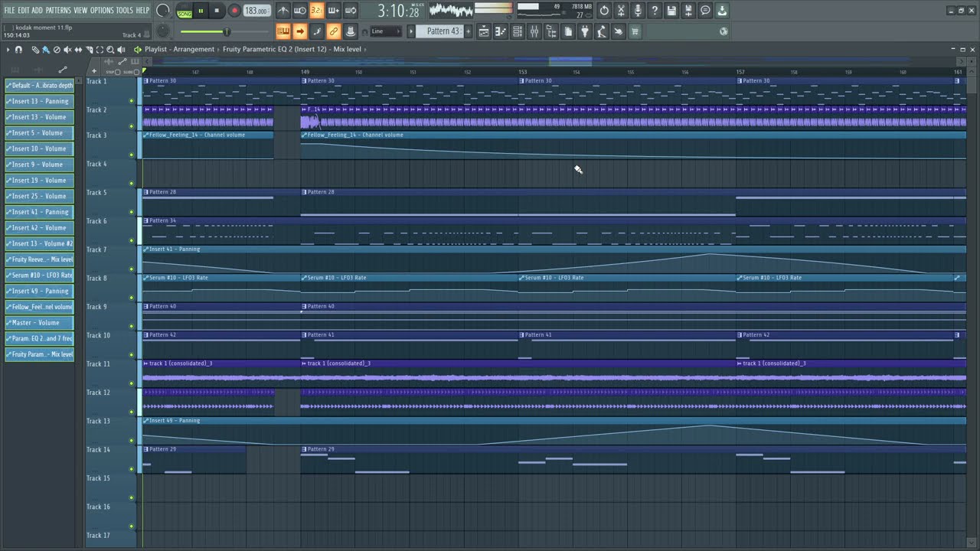Screen dimensions: 980x551
Task: Open the tempo tapper icon
Action: point(602,31)
